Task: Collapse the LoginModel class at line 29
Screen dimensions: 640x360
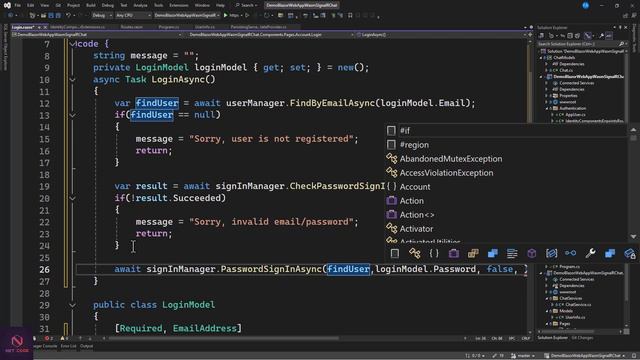Action: pos(72,305)
